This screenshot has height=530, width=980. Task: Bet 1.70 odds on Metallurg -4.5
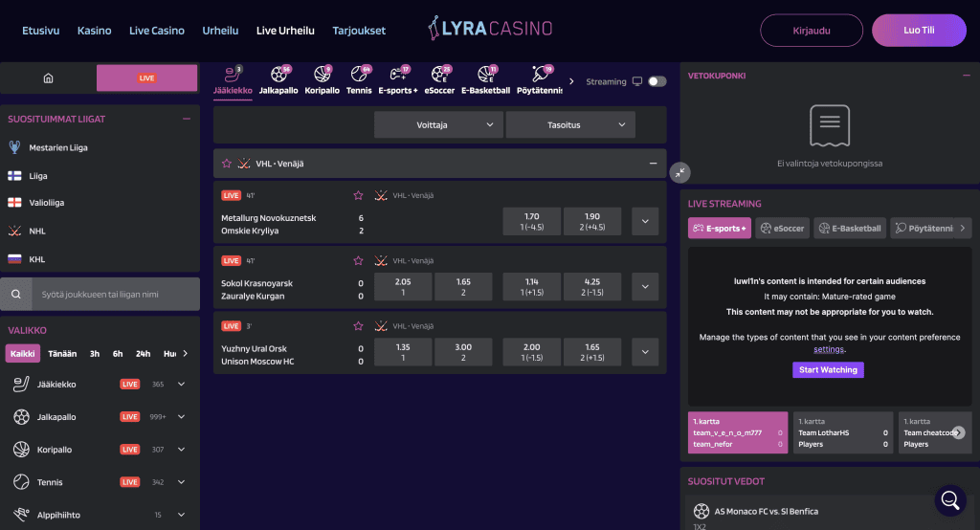coord(532,221)
